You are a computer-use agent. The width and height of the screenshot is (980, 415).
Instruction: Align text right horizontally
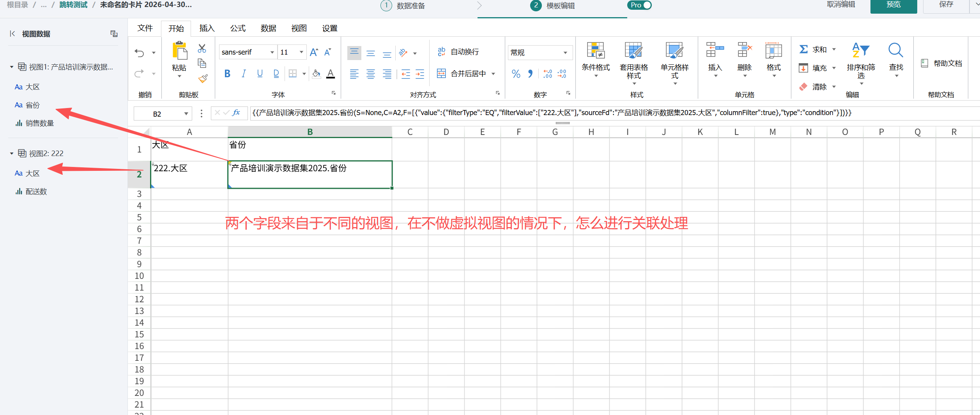[387, 74]
